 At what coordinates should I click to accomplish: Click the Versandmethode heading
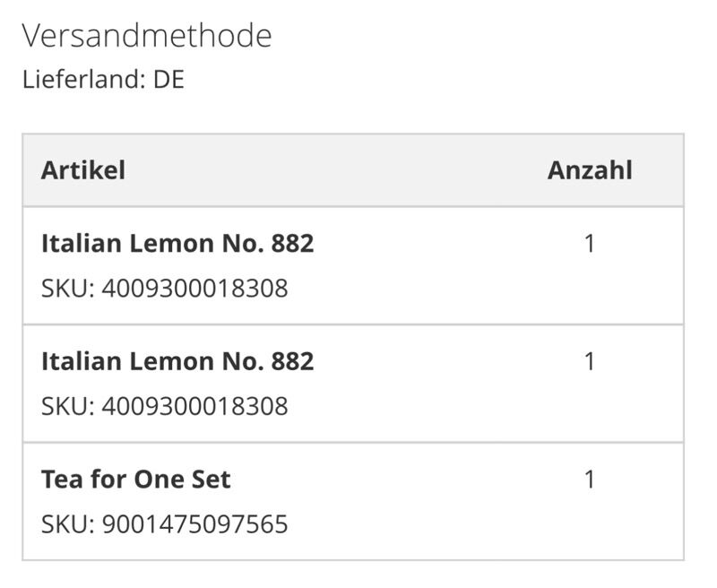[147, 36]
